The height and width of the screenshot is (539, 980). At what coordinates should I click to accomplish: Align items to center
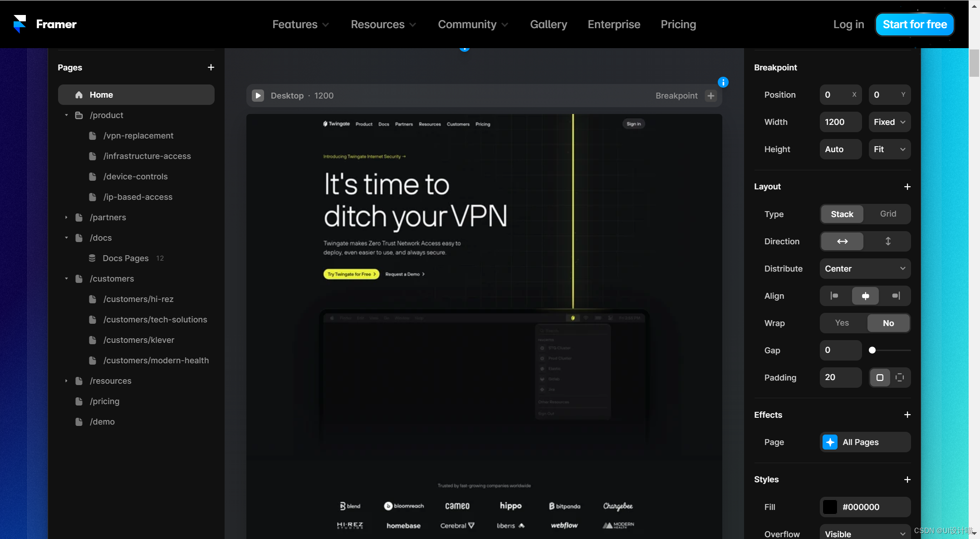[865, 296]
